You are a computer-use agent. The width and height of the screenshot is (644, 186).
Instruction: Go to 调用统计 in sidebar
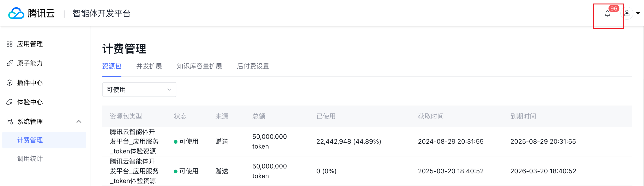point(30,159)
